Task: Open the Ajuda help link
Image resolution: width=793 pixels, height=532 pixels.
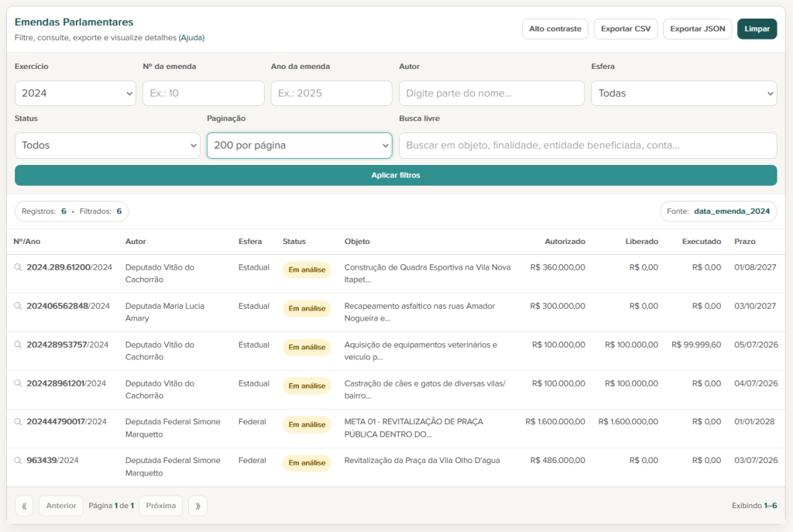Action: point(191,37)
